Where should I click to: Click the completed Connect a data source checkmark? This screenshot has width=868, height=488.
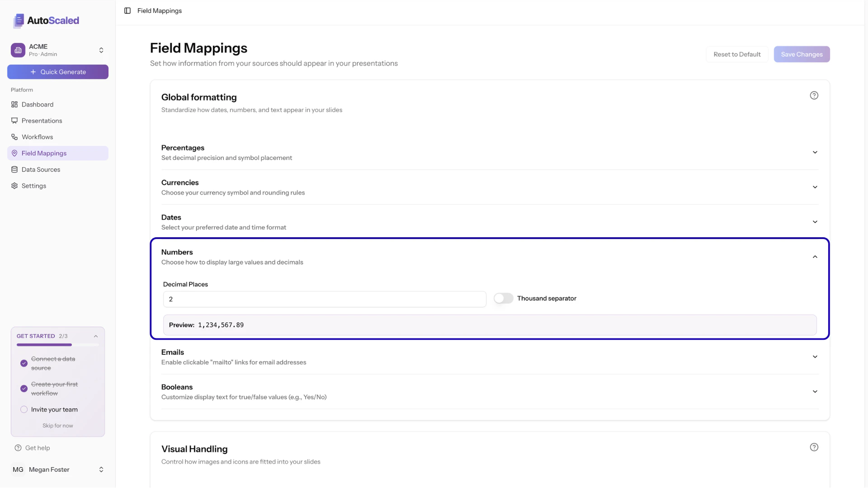tap(24, 363)
